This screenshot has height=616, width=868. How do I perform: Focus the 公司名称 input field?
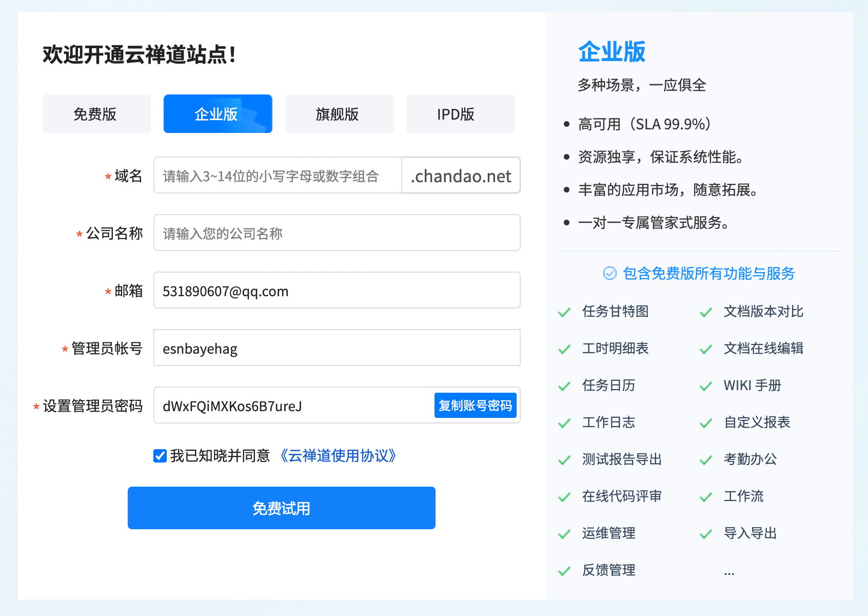click(337, 233)
